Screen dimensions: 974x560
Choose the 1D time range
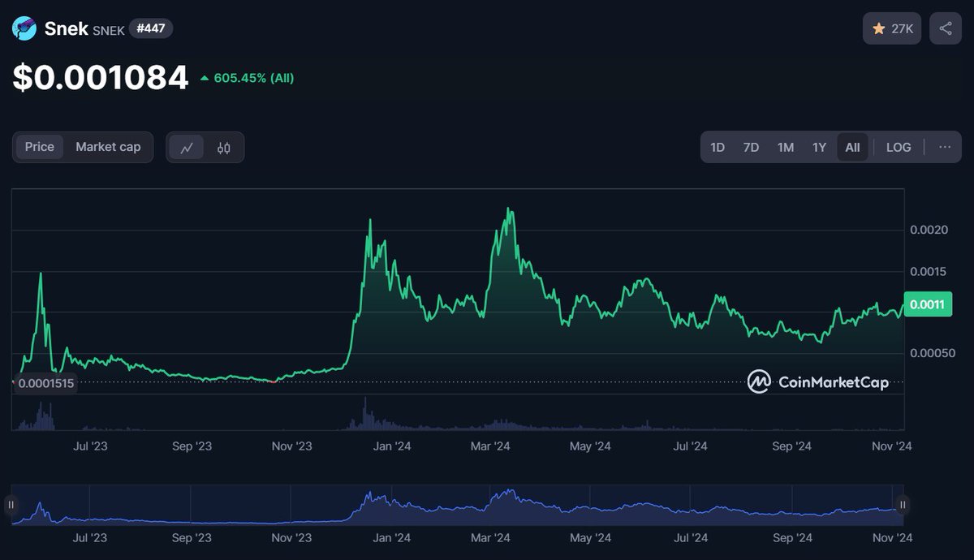[718, 148]
